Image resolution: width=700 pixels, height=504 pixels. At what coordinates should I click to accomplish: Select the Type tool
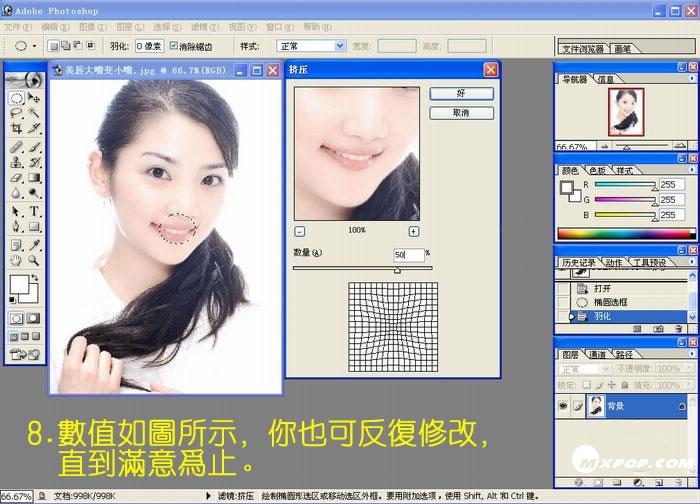(33, 211)
